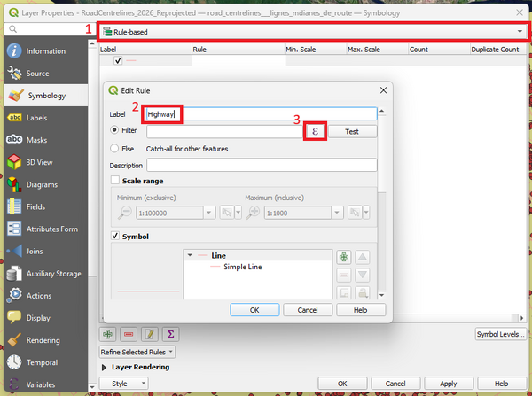Click the green add rule plus icon
The width and height of the screenshot is (532, 396).
(107, 334)
